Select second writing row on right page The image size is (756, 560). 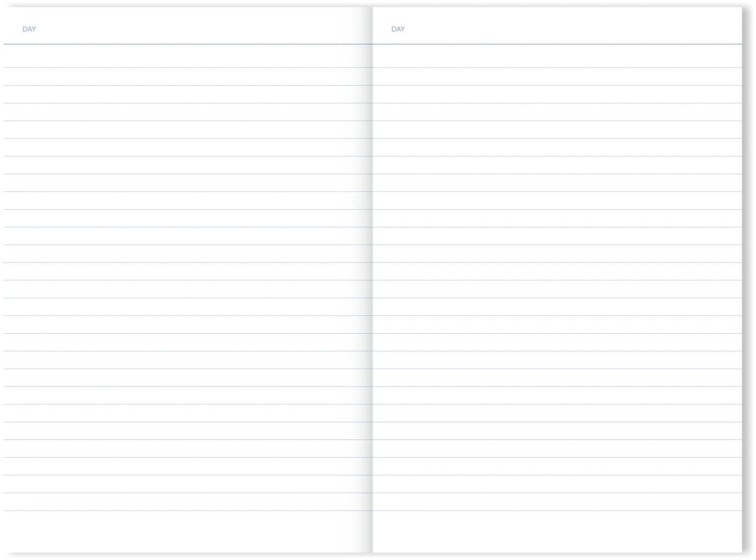(557, 77)
